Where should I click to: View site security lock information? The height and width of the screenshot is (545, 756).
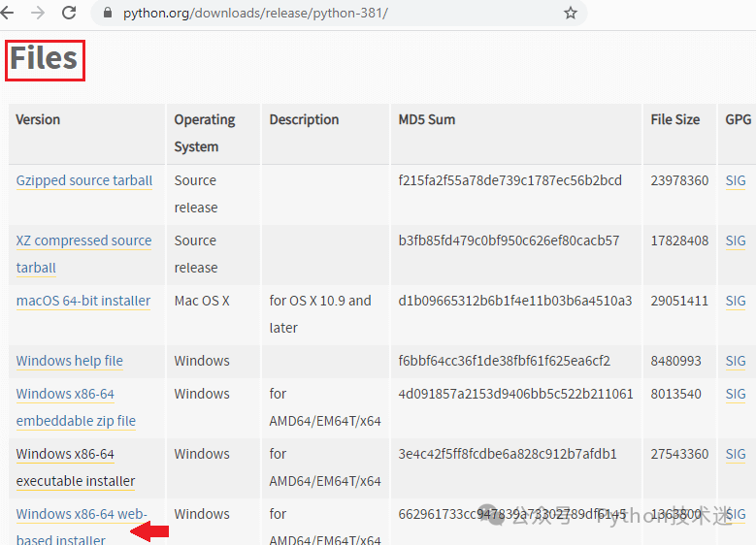point(108,13)
